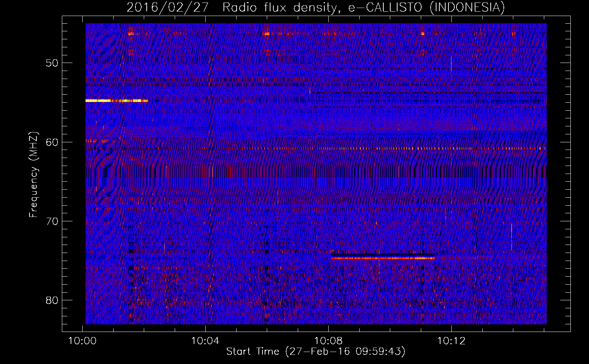Viewport: 589px width, 364px height.
Task: Click the 50 frequency tick label
Action: tap(52, 63)
